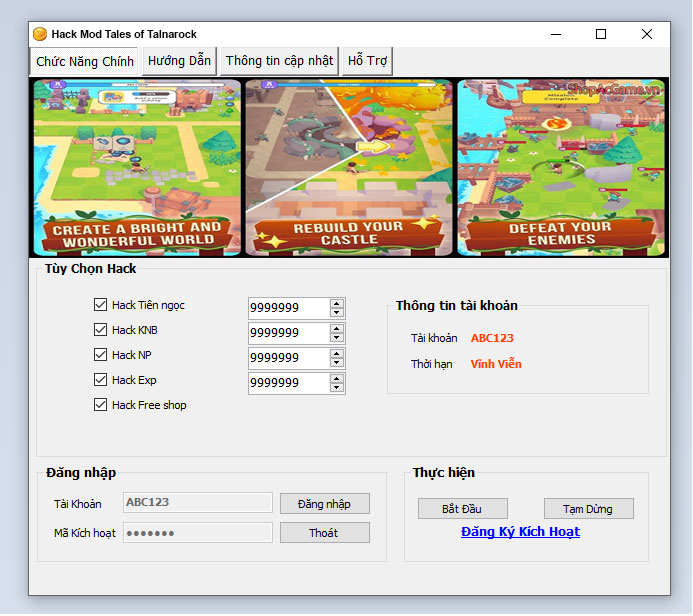This screenshot has height=616, width=693.
Task: Click the Defeat Your Enemies banner image
Action: pos(561,168)
